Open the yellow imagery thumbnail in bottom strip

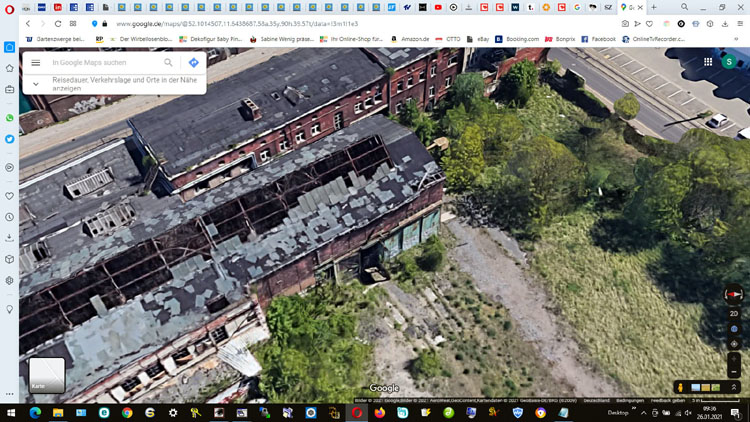click(706, 387)
